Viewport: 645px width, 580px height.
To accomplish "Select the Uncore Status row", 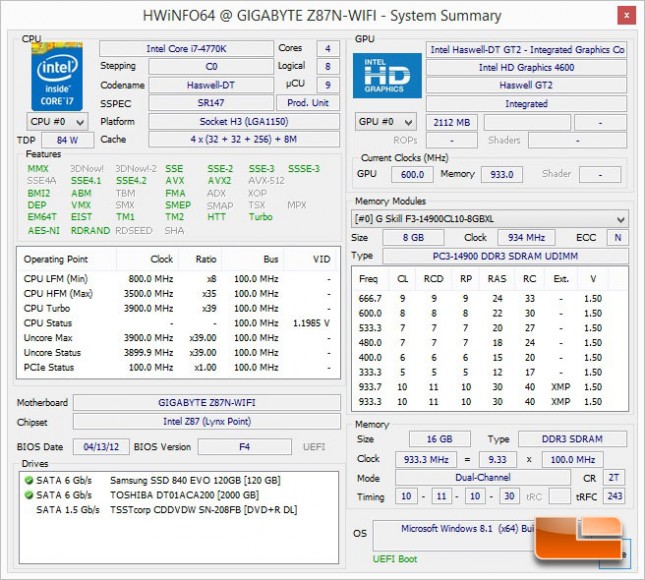I will coord(178,353).
